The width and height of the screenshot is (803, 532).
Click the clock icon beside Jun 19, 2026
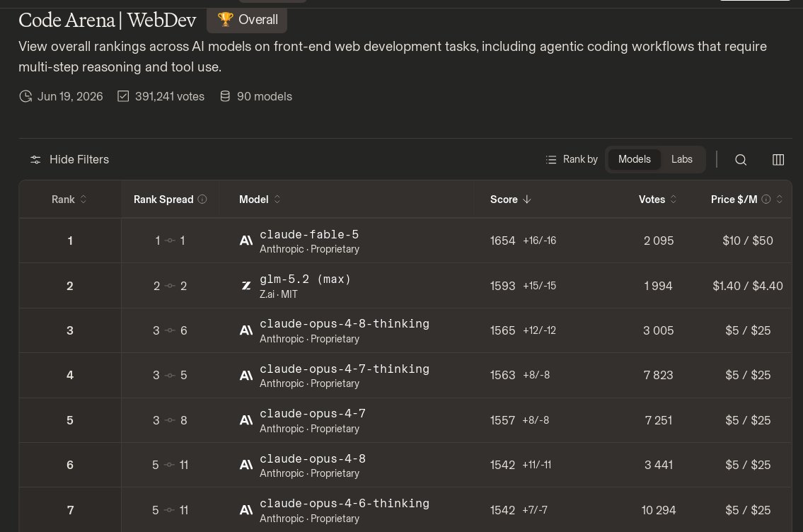[25, 96]
